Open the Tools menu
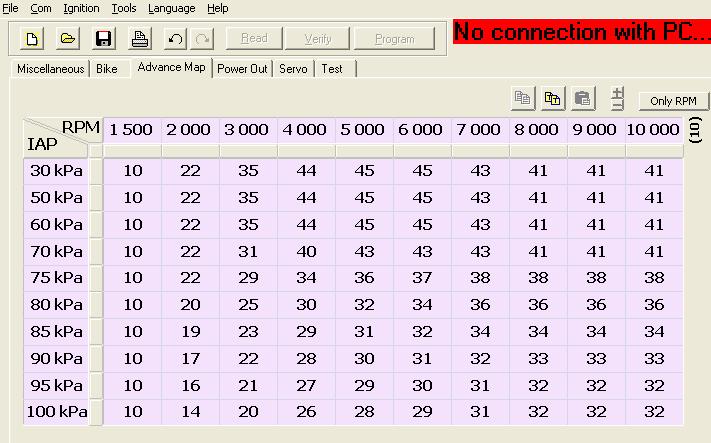 (x=123, y=8)
